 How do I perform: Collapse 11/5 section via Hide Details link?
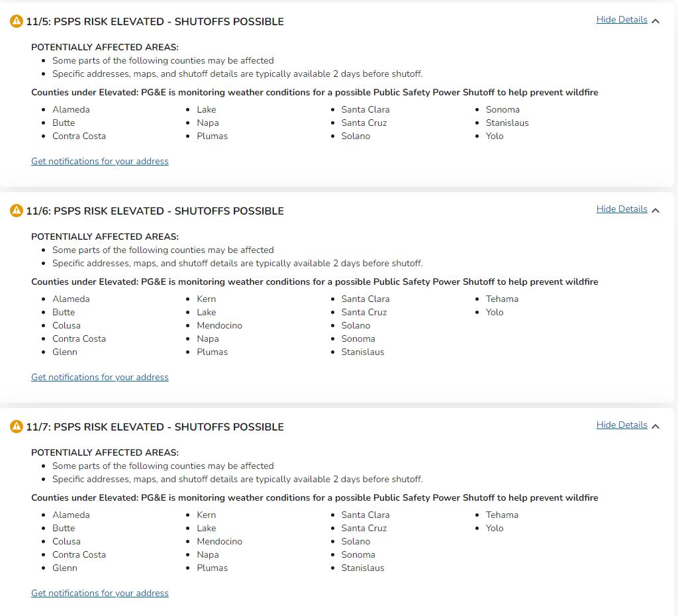click(621, 19)
